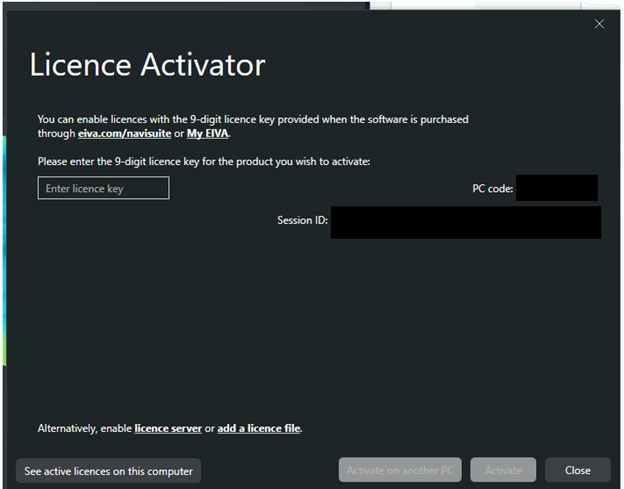The width and height of the screenshot is (624, 489).
Task: Click the Enter licence key input field
Action: [x=103, y=188]
